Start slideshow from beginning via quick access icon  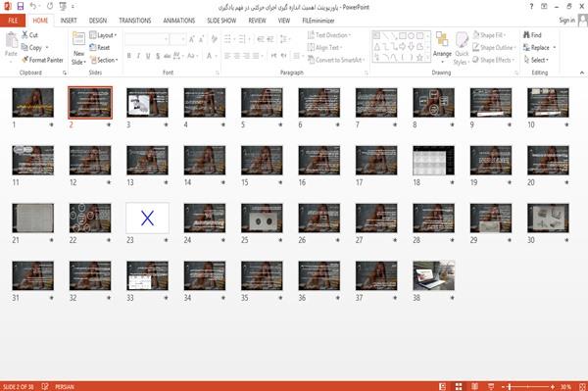tap(63, 7)
